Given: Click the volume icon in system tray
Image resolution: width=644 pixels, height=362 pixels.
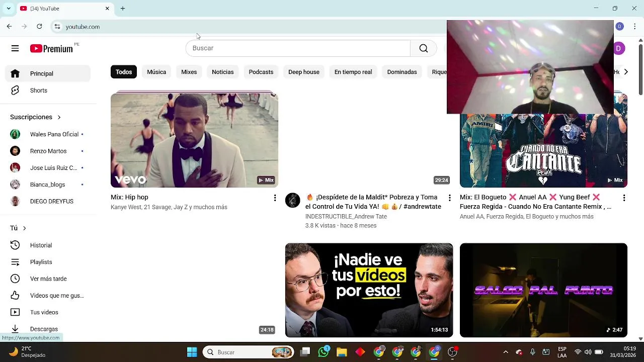Looking at the screenshot, I should pos(588,352).
